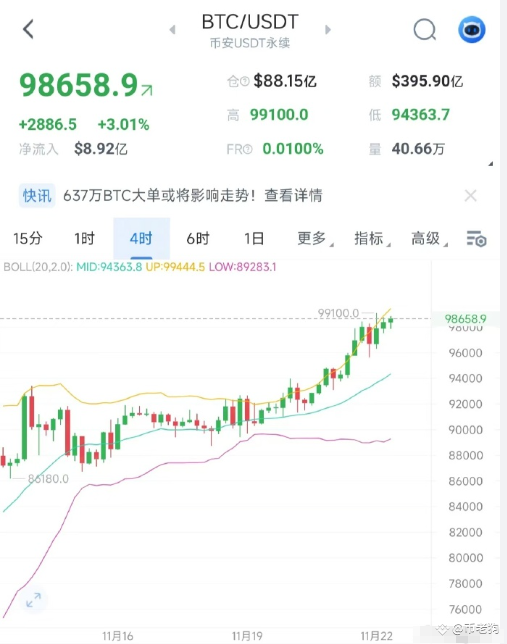Tap the 86180.0 low marker on chart
This screenshot has width=507, height=644.
(x=48, y=479)
